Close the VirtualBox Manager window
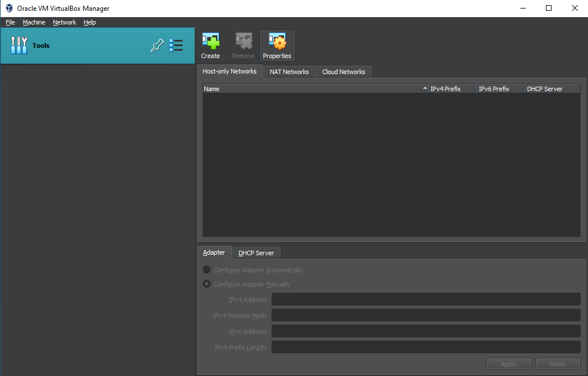 coord(574,8)
